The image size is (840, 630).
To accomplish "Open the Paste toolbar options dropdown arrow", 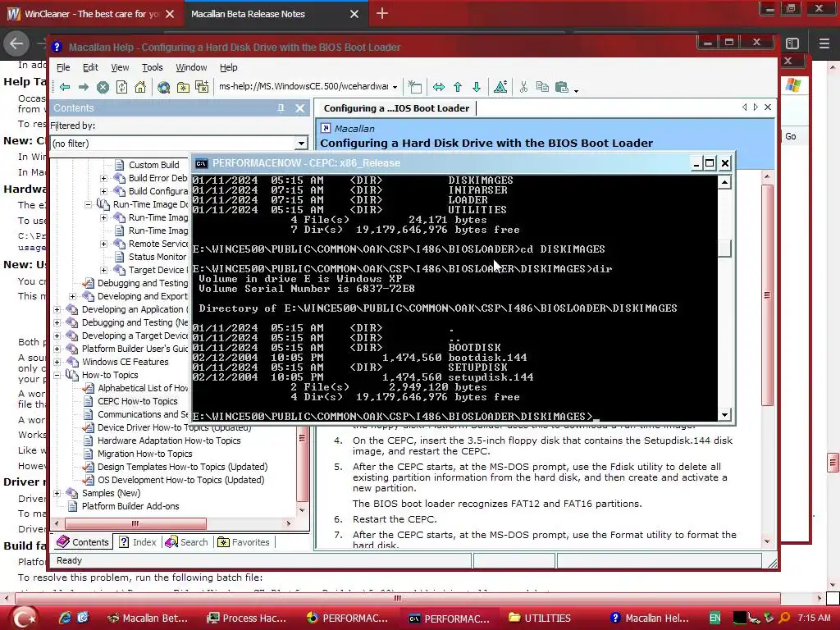I will pos(576,90).
